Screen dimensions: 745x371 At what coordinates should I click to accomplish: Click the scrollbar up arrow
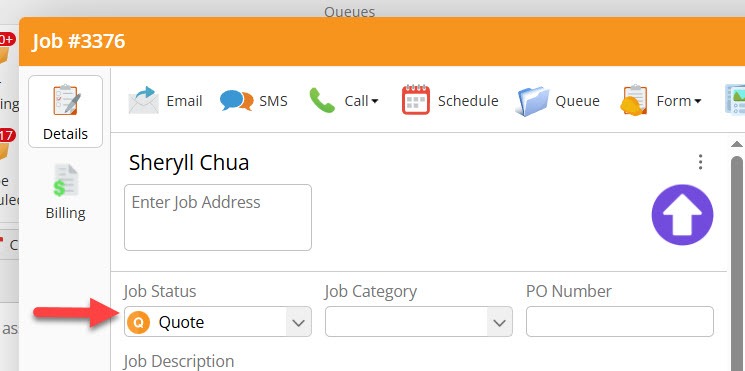736,144
